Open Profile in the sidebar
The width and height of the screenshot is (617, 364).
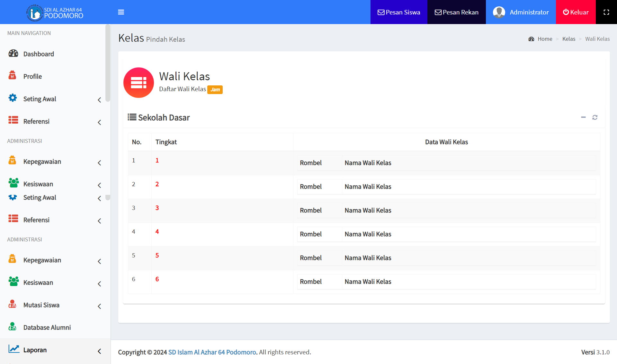[32, 76]
